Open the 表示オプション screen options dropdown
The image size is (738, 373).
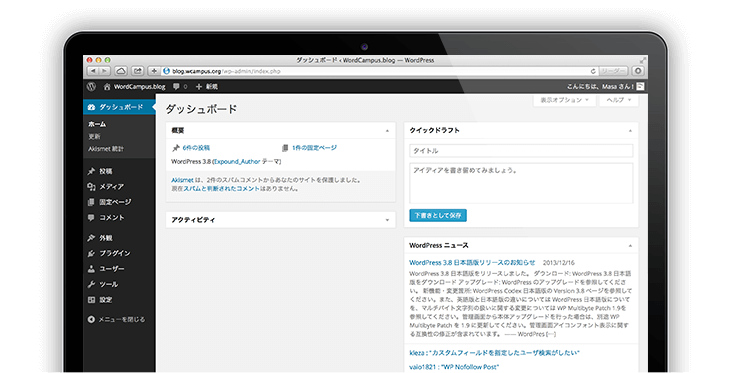coord(564,100)
